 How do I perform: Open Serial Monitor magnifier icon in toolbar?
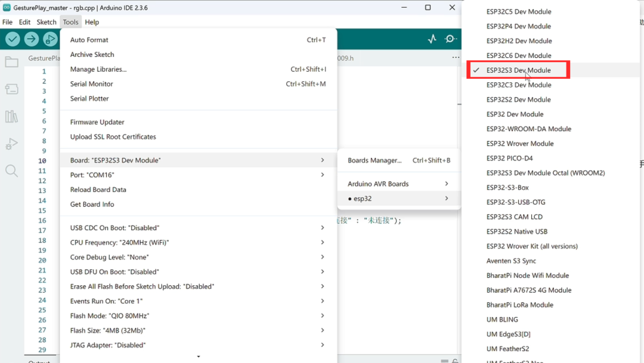[451, 39]
